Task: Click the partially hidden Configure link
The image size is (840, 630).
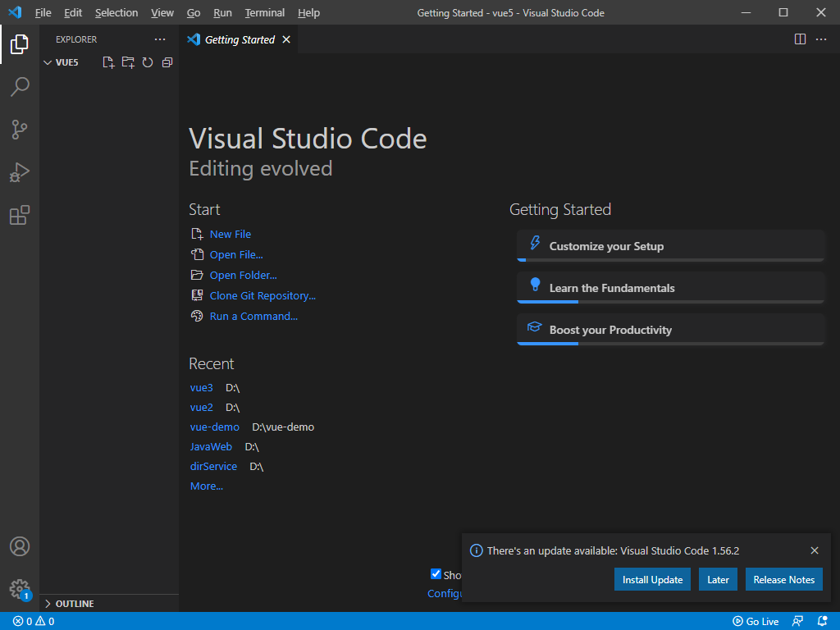Action: tap(445, 594)
